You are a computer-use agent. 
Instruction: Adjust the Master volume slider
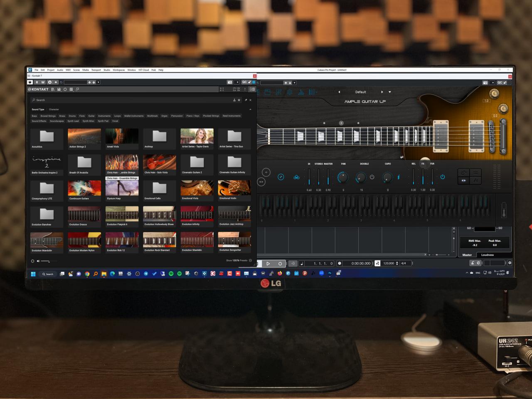coord(328,176)
